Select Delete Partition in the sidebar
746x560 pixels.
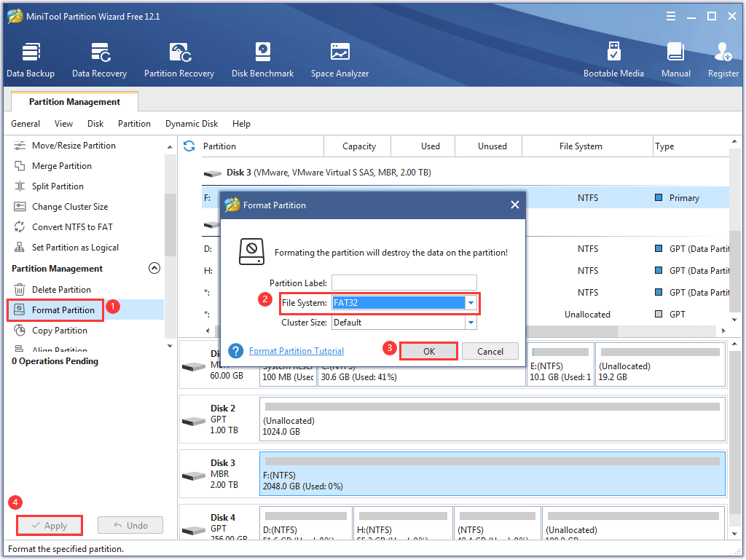coord(61,290)
